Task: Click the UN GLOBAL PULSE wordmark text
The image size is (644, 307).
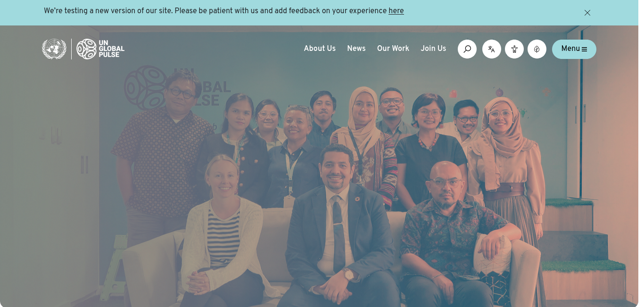Action: tap(112, 49)
